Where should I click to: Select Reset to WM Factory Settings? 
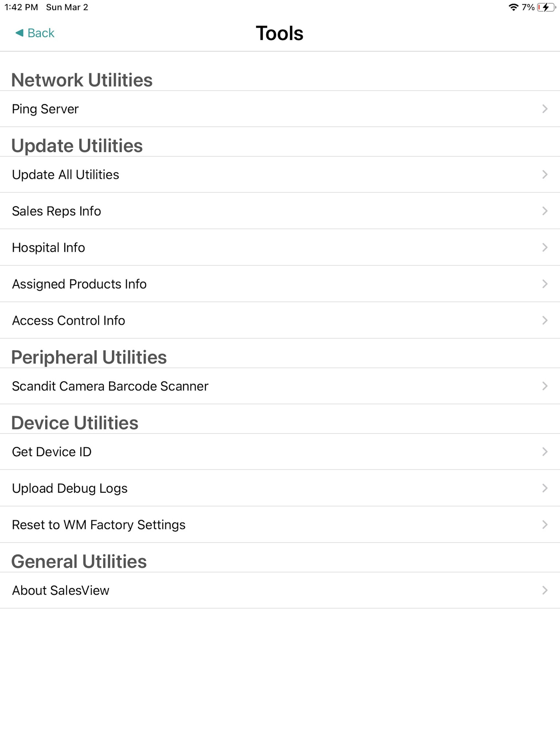[280, 525]
